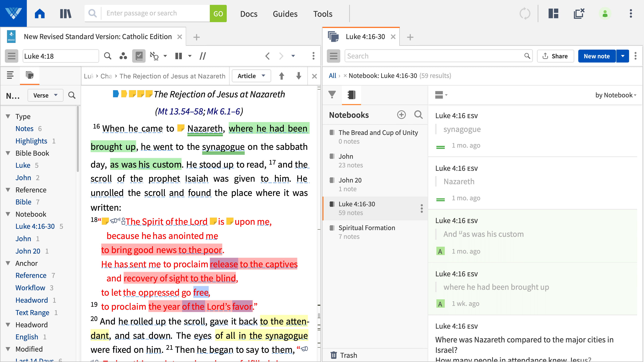Open the Notes panel hamburger menu
The height and width of the screenshot is (362, 644).
pos(334,56)
